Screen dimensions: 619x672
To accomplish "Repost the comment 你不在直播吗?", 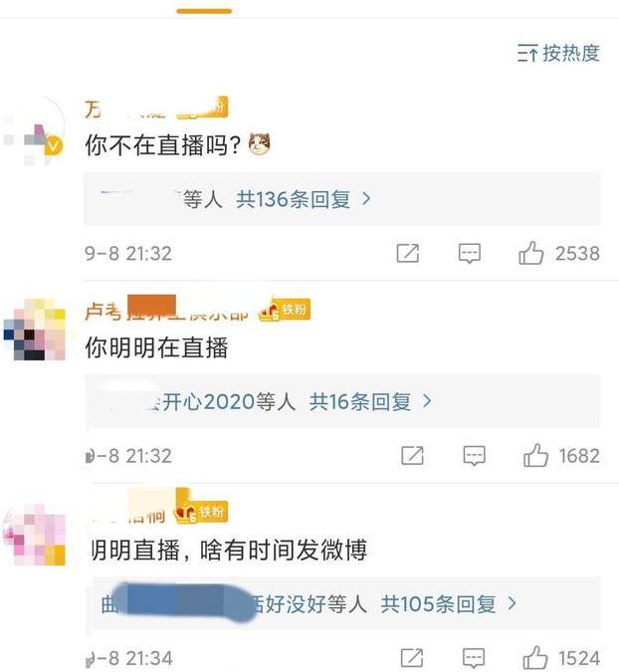I will 408,253.
